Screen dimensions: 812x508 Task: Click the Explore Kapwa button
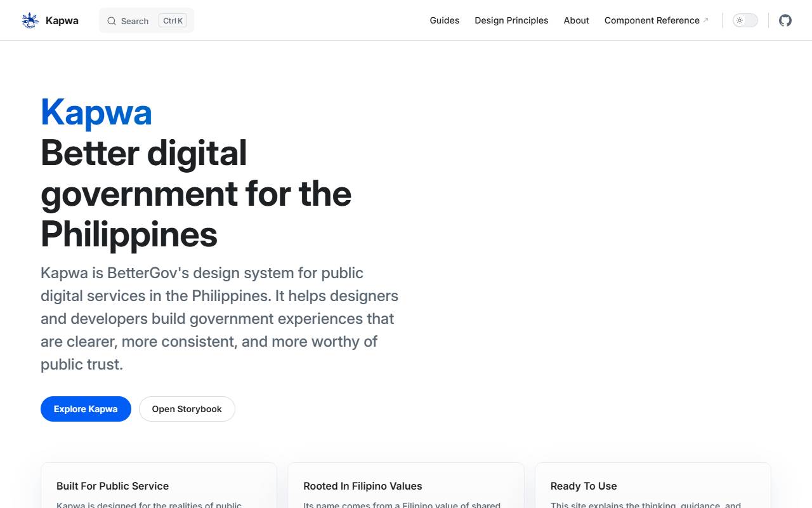[86, 409]
